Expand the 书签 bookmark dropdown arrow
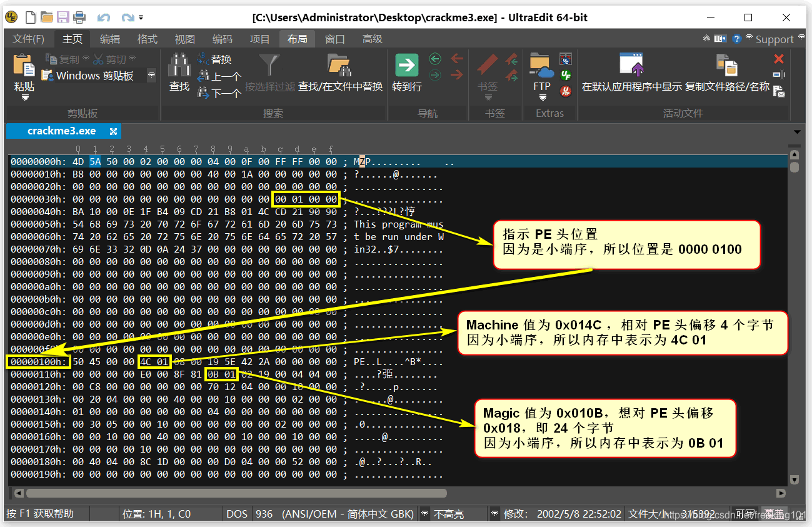812x527 pixels. [488, 98]
